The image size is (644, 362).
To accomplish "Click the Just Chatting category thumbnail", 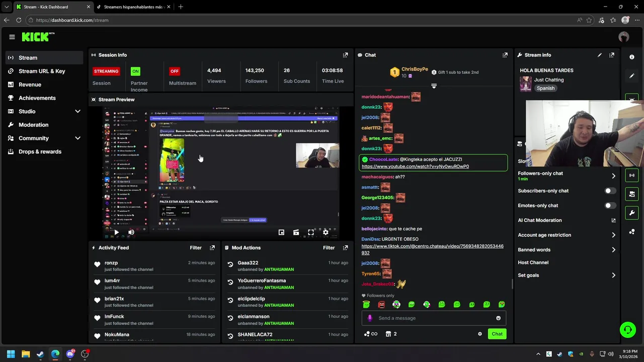I will pos(525,83).
